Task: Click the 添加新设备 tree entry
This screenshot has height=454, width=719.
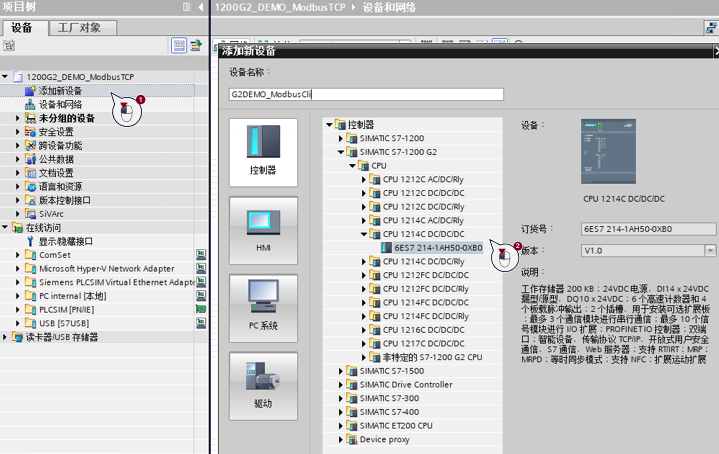Action: [x=60, y=91]
